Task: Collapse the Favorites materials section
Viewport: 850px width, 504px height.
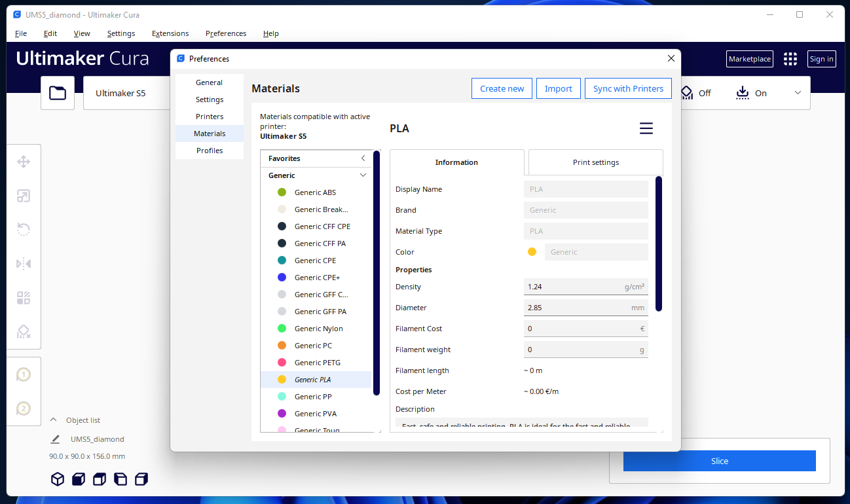Action: pos(363,158)
